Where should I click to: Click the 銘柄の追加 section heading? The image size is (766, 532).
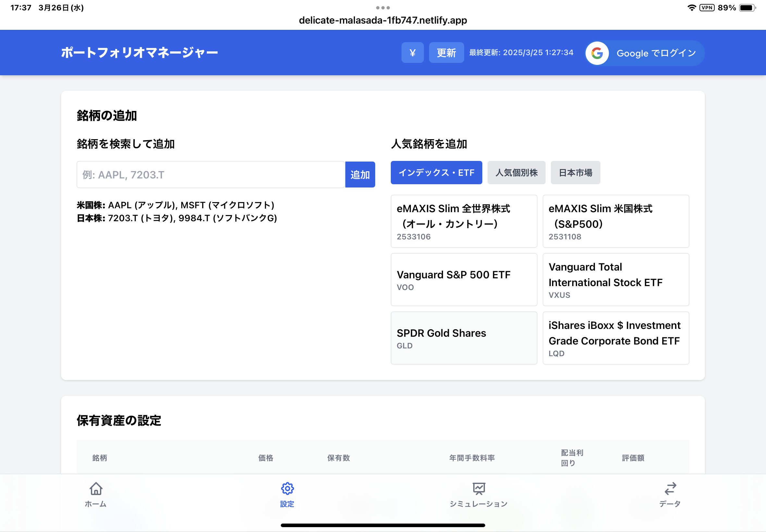pos(107,116)
